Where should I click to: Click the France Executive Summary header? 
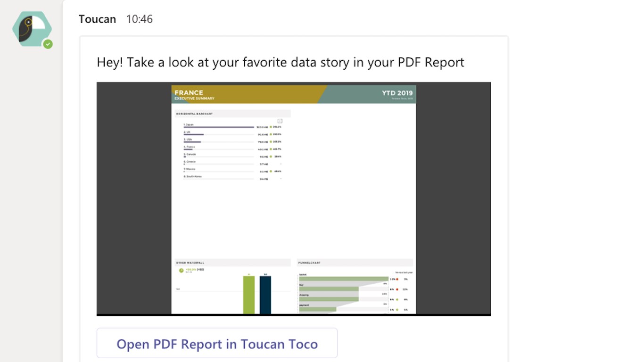pyautogui.click(x=195, y=94)
